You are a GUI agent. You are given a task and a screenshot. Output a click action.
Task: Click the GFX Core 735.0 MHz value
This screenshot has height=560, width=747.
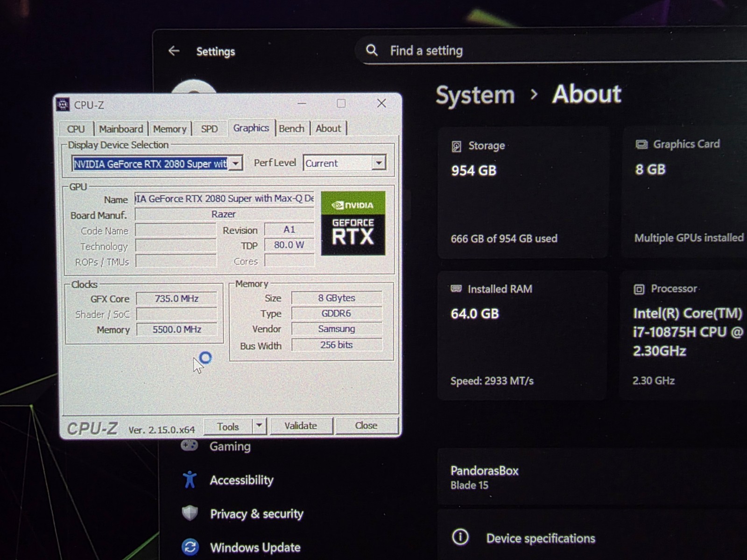[176, 299]
